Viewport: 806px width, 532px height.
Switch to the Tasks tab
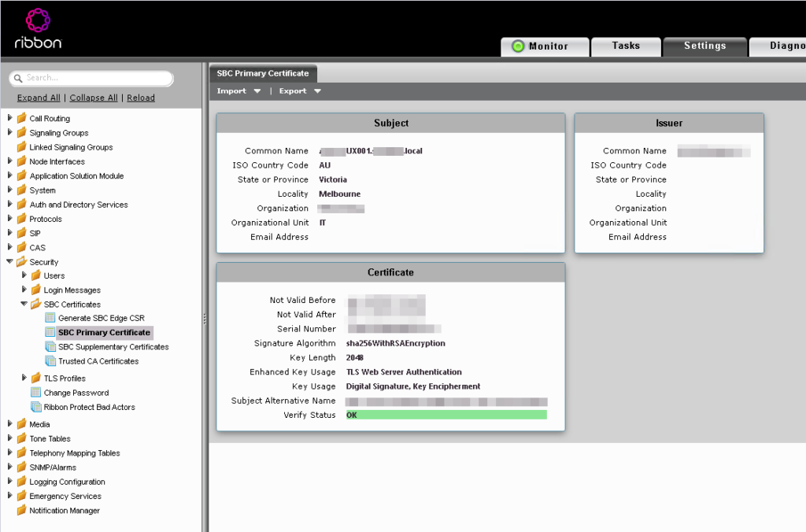point(626,46)
